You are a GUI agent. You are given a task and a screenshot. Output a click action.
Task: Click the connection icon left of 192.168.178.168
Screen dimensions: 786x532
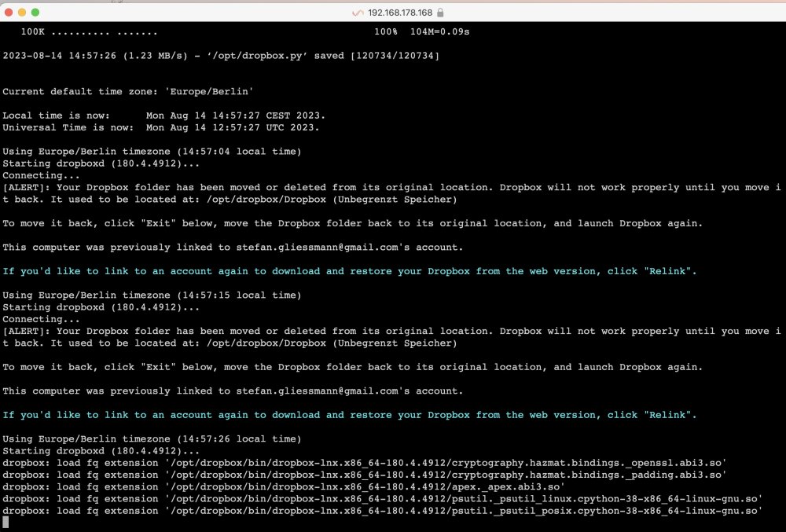358,13
